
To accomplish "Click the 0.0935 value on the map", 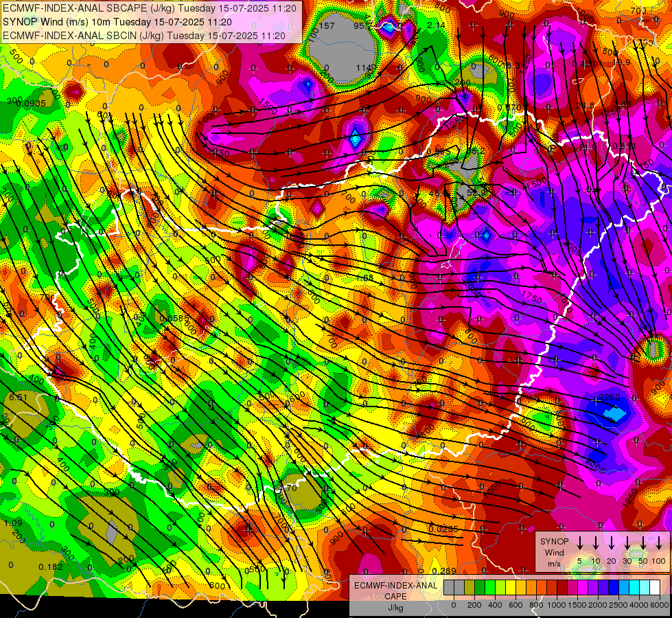I will pos(32,104).
